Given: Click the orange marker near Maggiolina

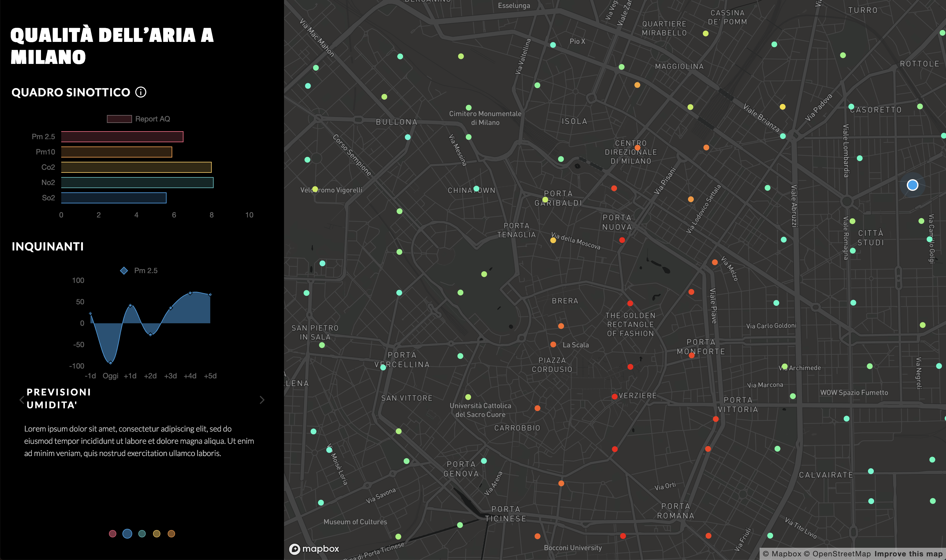Looking at the screenshot, I should click(x=637, y=85).
